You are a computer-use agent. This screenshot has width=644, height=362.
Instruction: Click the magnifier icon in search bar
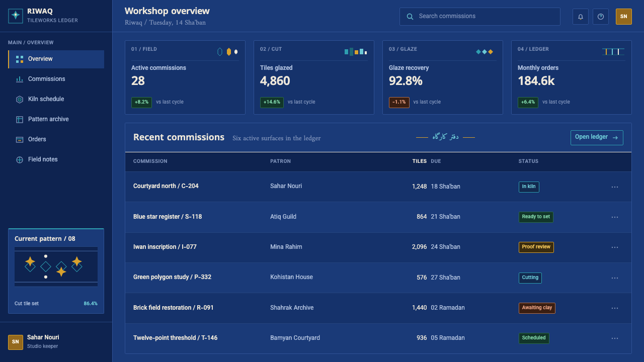coord(410,17)
